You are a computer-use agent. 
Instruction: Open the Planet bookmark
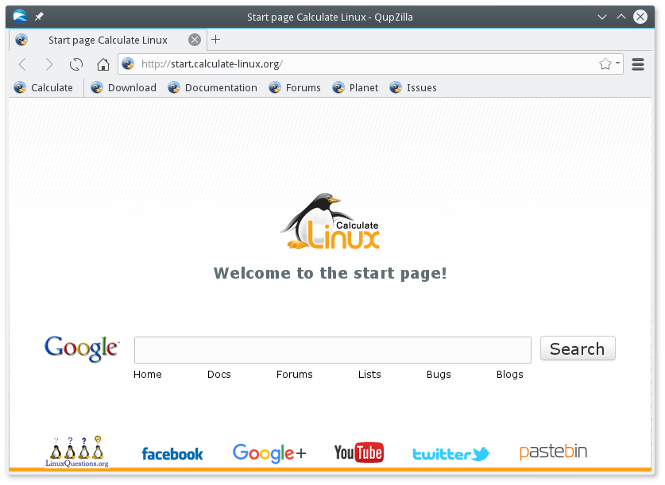[x=355, y=87]
